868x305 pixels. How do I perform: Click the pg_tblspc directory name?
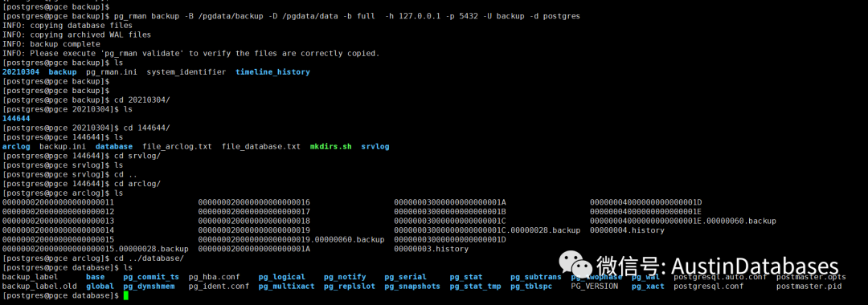[x=531, y=287]
